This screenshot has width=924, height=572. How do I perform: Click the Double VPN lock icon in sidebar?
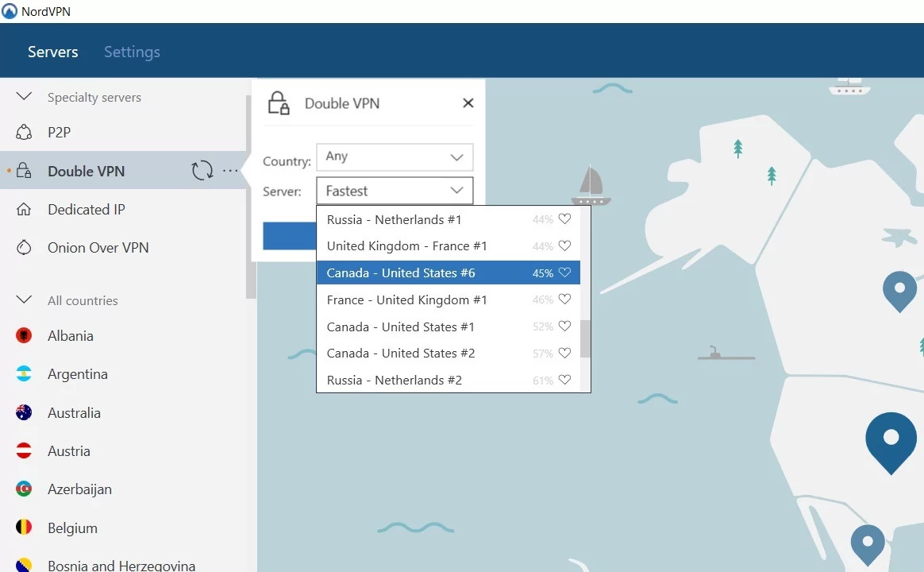(x=24, y=171)
